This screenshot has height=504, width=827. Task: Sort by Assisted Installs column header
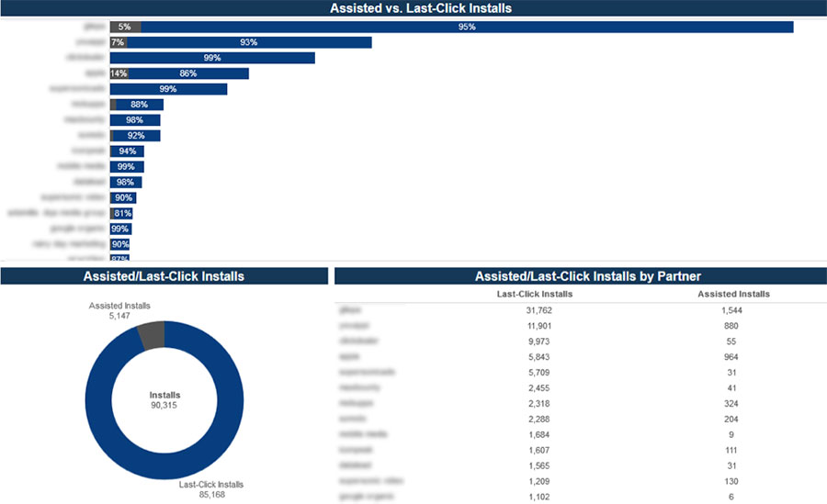733,294
